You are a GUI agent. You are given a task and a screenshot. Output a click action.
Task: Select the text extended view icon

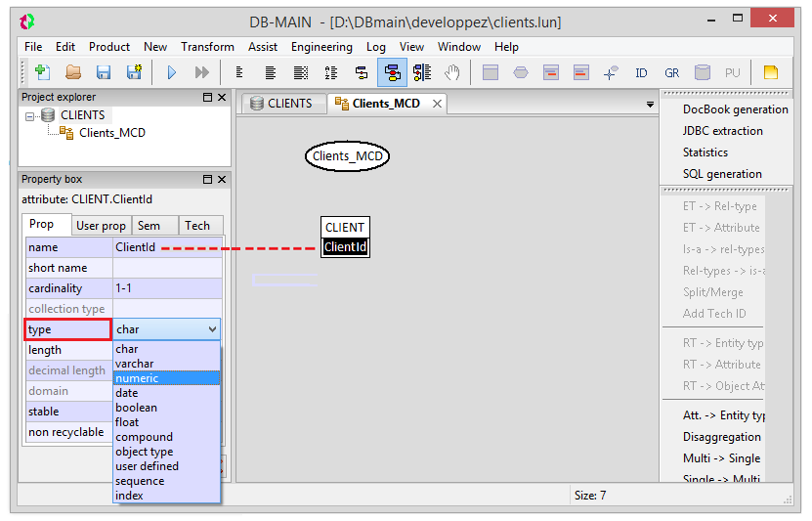coord(301,72)
